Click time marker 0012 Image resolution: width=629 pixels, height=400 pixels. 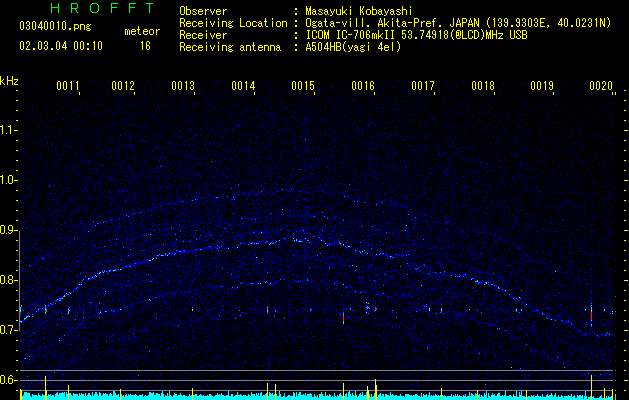point(123,86)
